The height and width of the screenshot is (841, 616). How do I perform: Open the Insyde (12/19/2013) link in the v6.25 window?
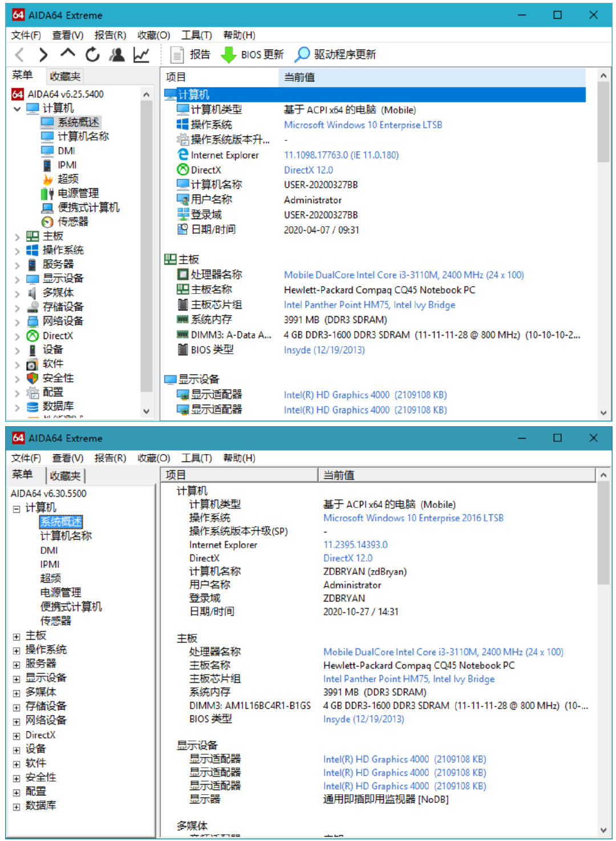tap(324, 350)
